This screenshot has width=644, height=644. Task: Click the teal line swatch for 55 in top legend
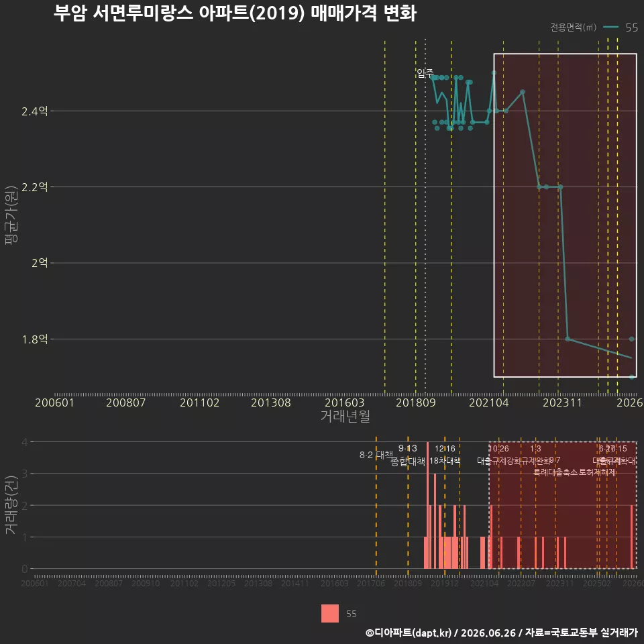(610, 27)
